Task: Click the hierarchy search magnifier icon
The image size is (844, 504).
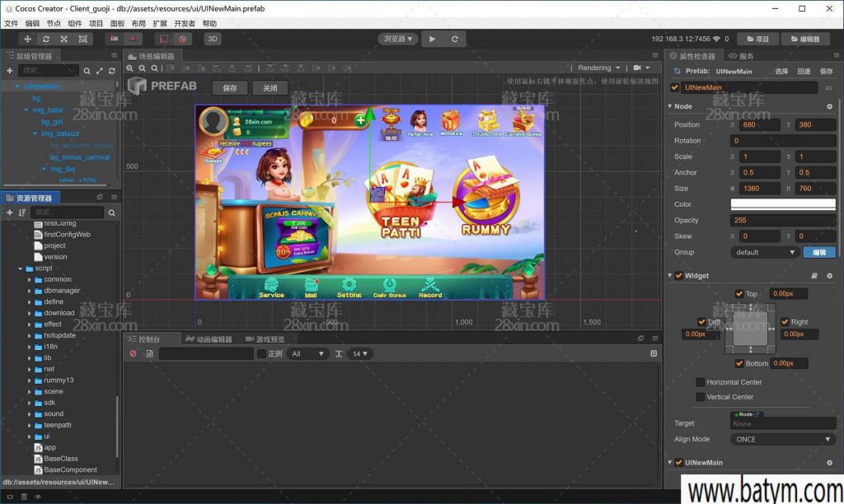Action: 87,71
